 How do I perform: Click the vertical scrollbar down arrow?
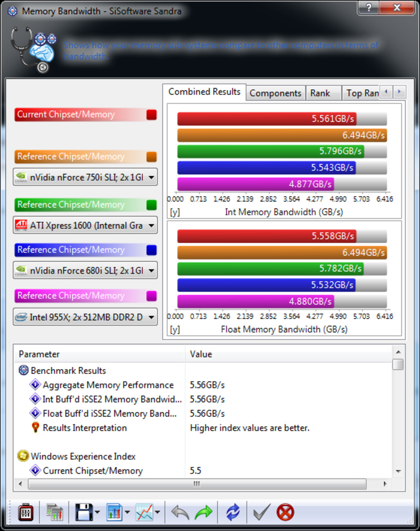coord(398,472)
